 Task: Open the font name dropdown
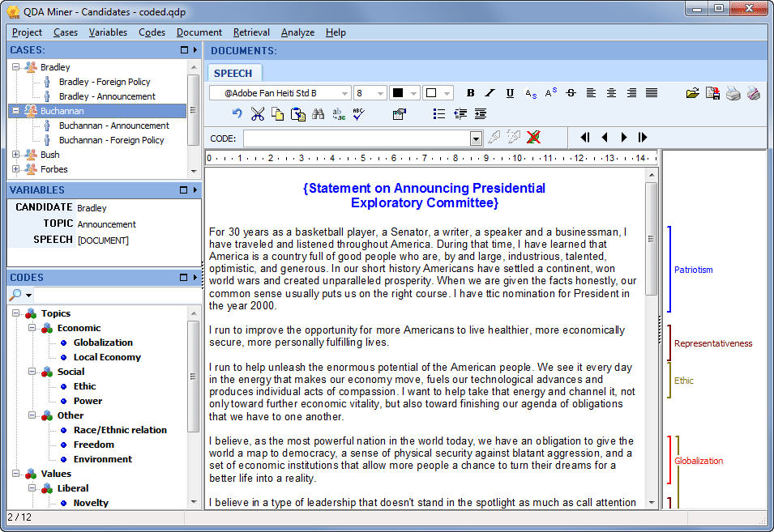tap(344, 93)
